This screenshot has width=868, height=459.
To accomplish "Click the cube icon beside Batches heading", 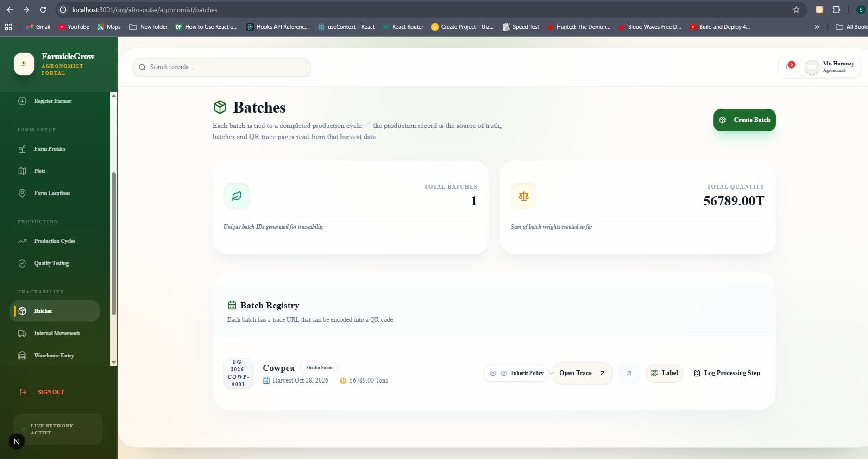I will 220,107.
